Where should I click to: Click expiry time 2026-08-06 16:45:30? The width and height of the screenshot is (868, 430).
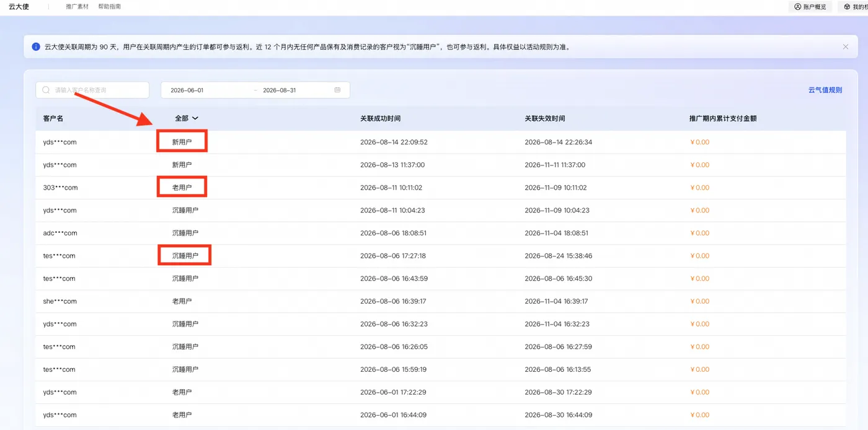pos(558,278)
